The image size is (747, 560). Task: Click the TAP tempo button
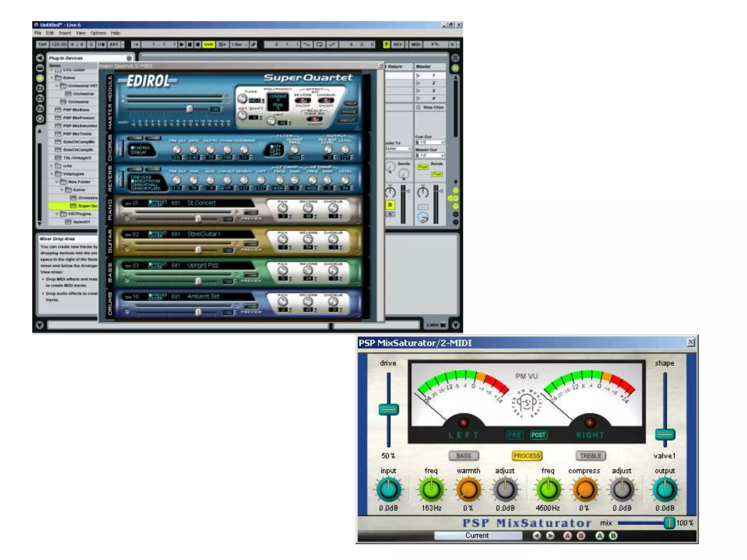coord(42,44)
